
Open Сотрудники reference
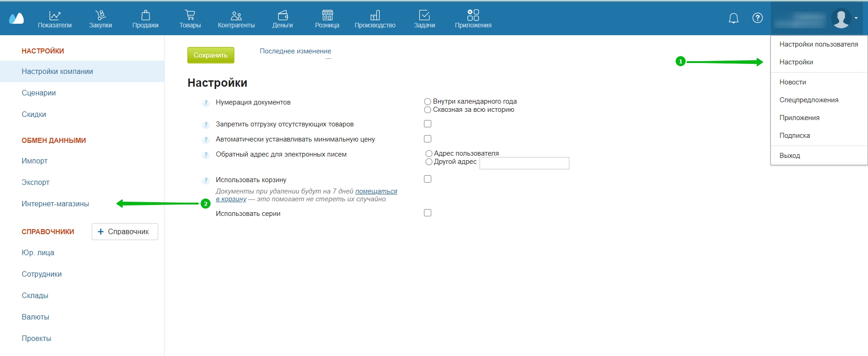41,274
